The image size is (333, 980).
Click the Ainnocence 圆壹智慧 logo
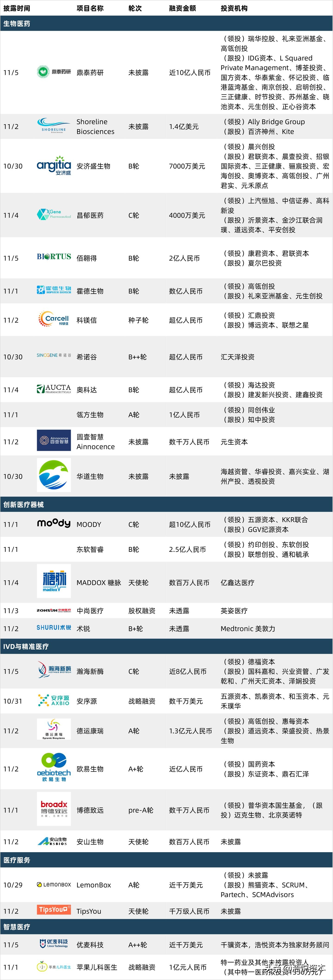click(54, 440)
